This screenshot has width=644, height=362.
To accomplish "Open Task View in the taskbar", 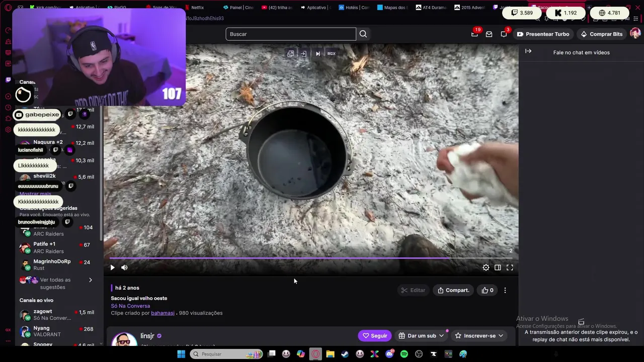I will tap(272, 354).
